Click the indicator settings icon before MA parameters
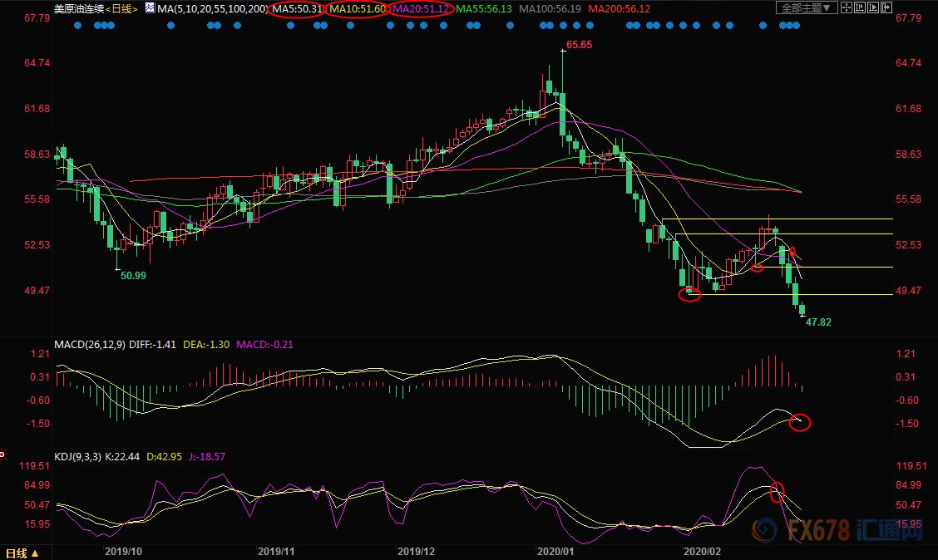This screenshot has height=560, width=938. [x=149, y=8]
